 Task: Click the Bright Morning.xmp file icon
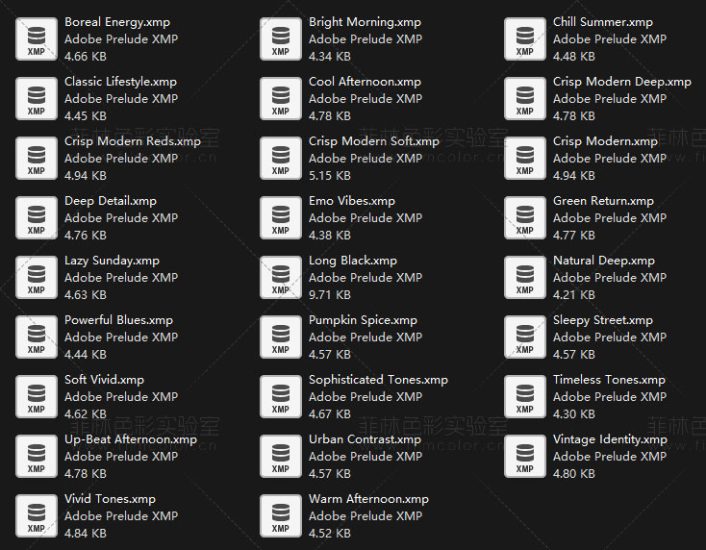click(280, 39)
